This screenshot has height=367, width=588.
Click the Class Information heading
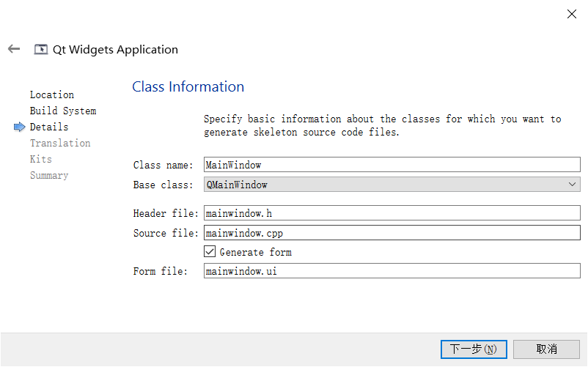click(x=188, y=87)
